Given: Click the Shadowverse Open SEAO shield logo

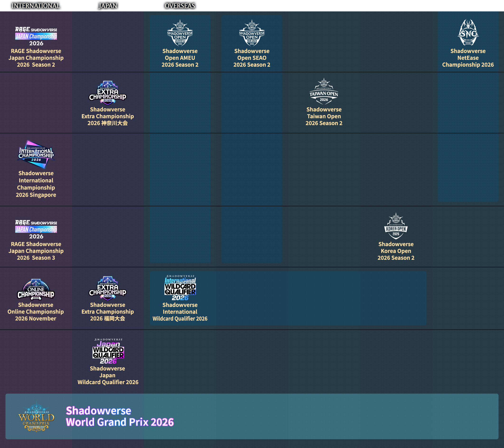Looking at the screenshot, I should [x=252, y=33].
